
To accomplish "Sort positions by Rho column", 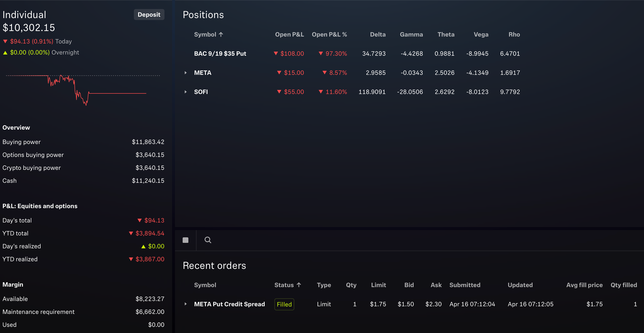I will click(514, 34).
